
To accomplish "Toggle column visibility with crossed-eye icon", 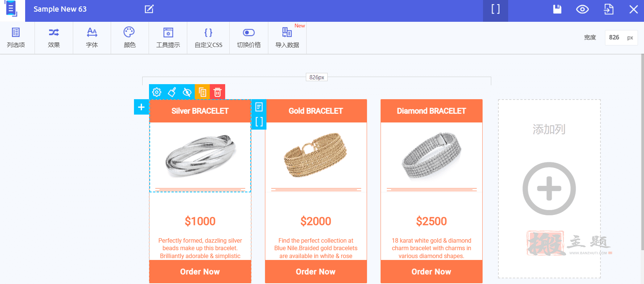I will coord(187,92).
